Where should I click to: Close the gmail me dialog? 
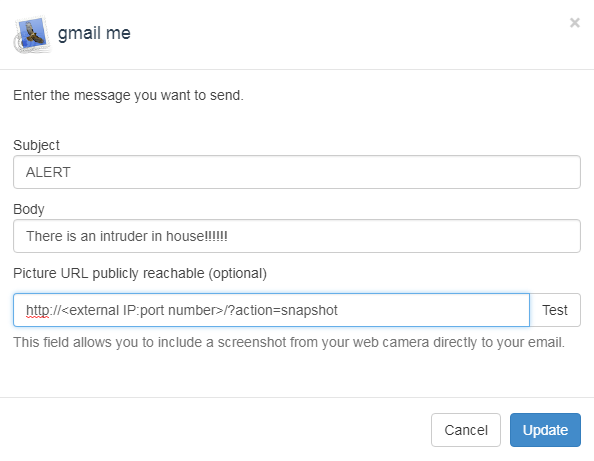click(x=575, y=23)
